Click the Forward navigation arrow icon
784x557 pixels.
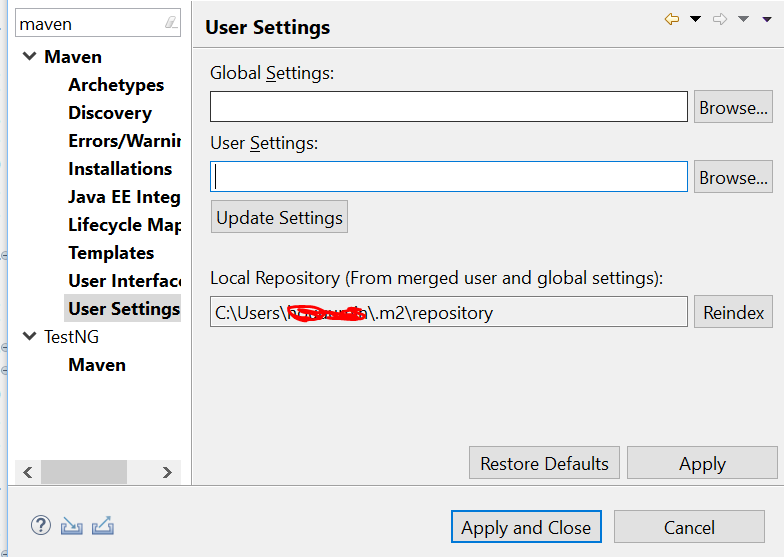(x=720, y=19)
